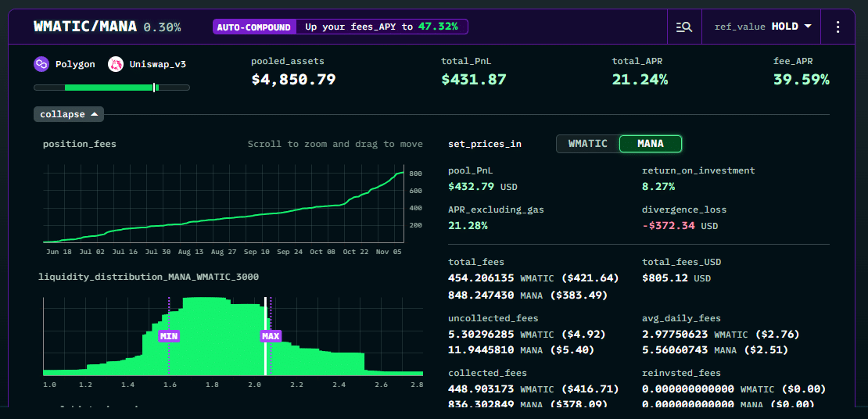Click the AUTO-COMPOUND badge

255,27
